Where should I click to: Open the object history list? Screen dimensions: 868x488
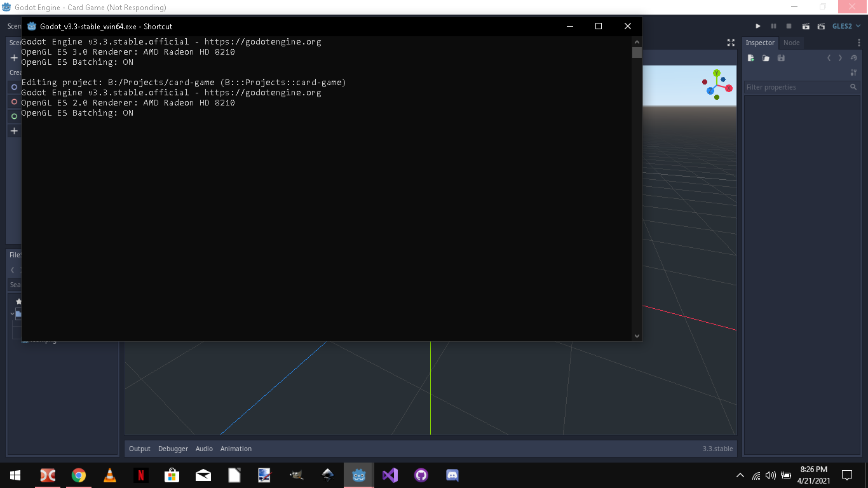[x=854, y=58]
